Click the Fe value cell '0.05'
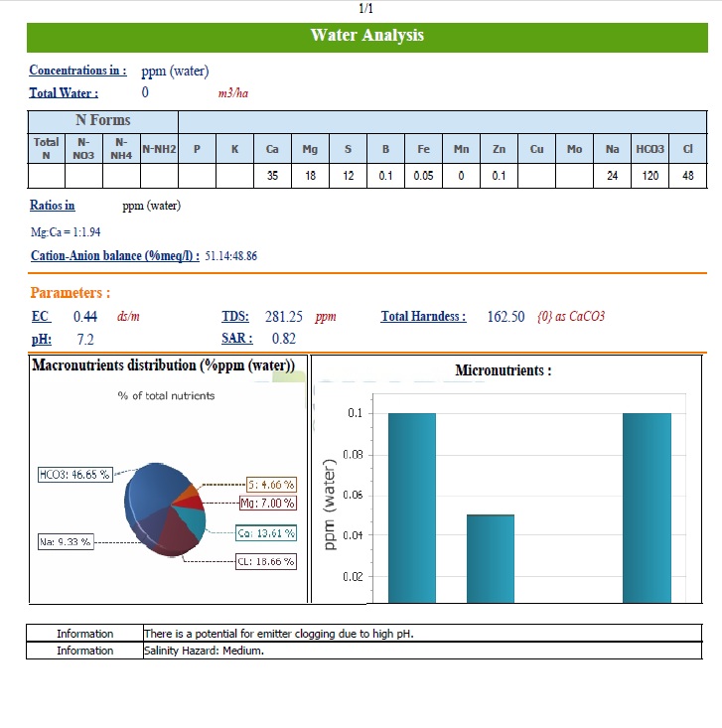 point(423,176)
